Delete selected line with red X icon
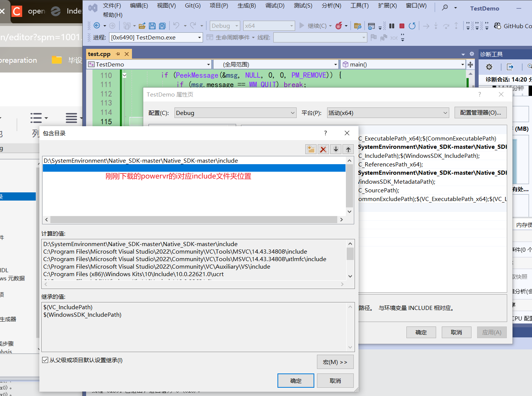 coord(323,149)
